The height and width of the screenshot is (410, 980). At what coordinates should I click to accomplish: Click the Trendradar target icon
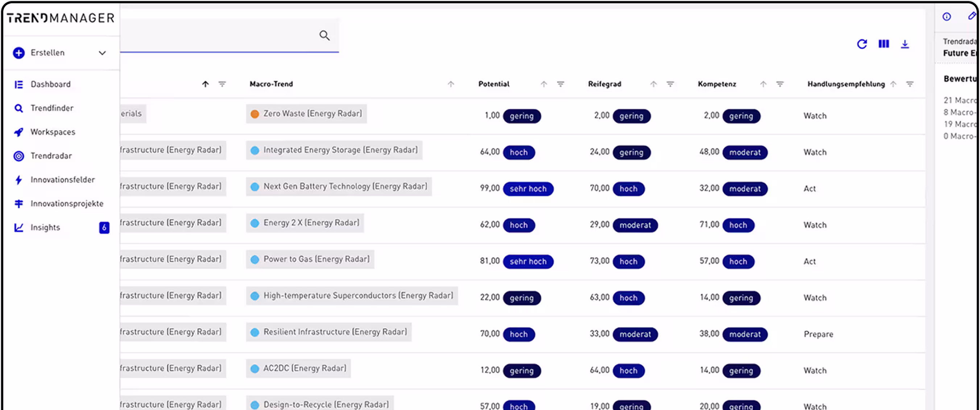[x=18, y=156]
